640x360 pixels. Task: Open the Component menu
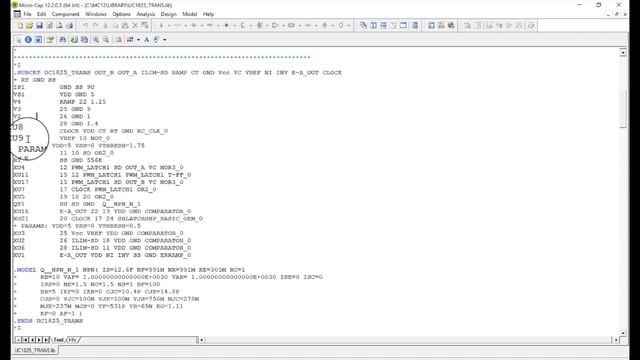[x=65, y=14]
